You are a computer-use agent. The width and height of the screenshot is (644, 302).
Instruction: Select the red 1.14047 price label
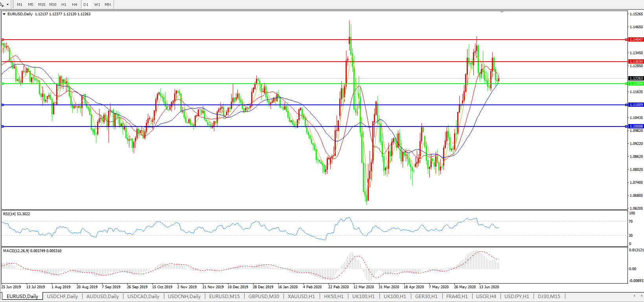pyautogui.click(x=636, y=40)
